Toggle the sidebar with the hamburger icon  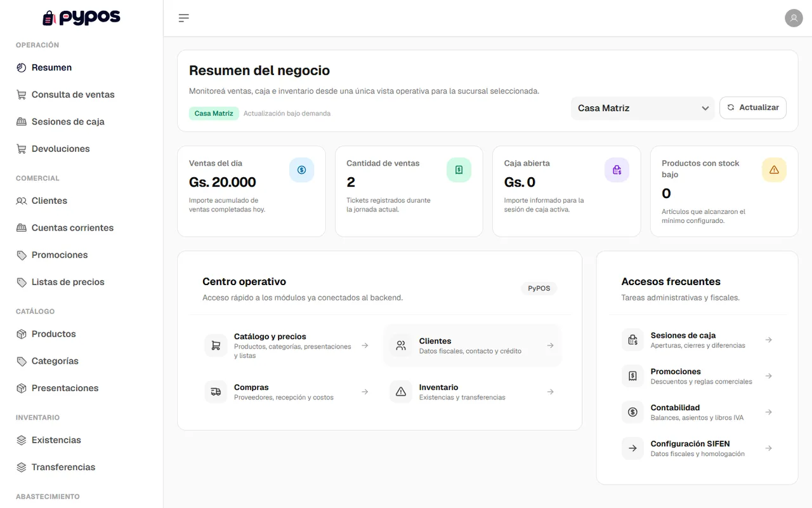pyautogui.click(x=184, y=18)
